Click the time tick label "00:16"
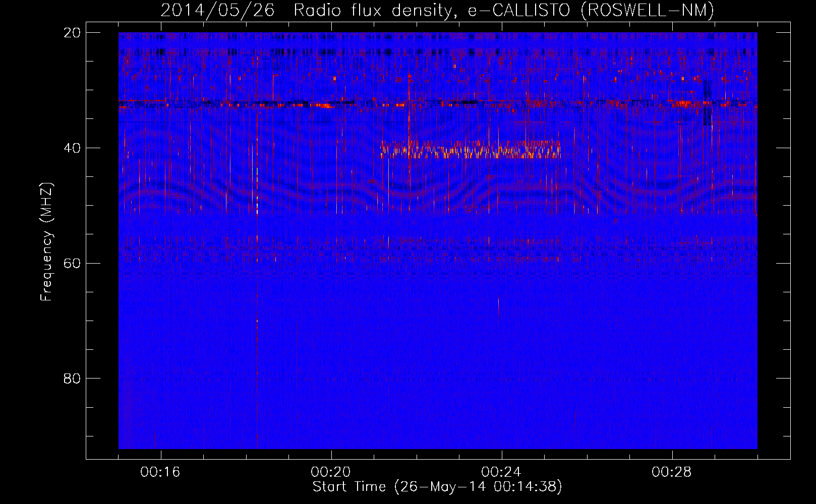This screenshot has width=816, height=504. (160, 472)
